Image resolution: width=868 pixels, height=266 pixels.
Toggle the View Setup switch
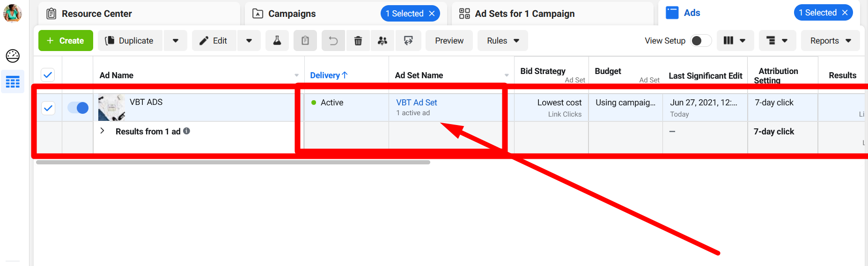[700, 41]
